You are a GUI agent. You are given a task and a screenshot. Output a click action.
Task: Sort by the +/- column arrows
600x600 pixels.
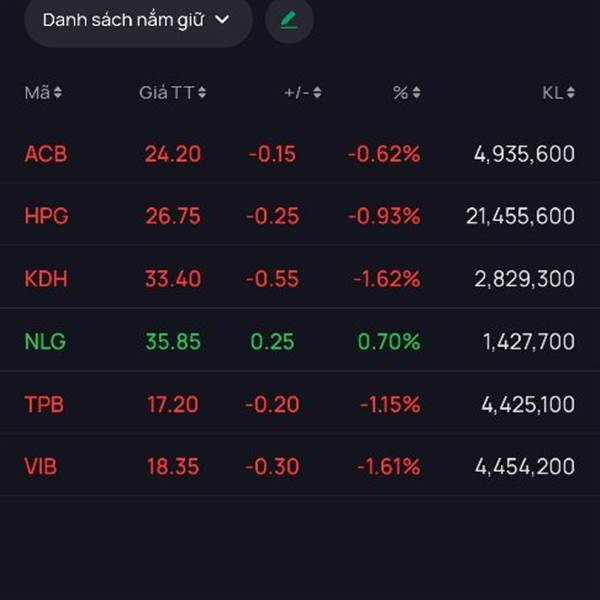click(x=317, y=93)
